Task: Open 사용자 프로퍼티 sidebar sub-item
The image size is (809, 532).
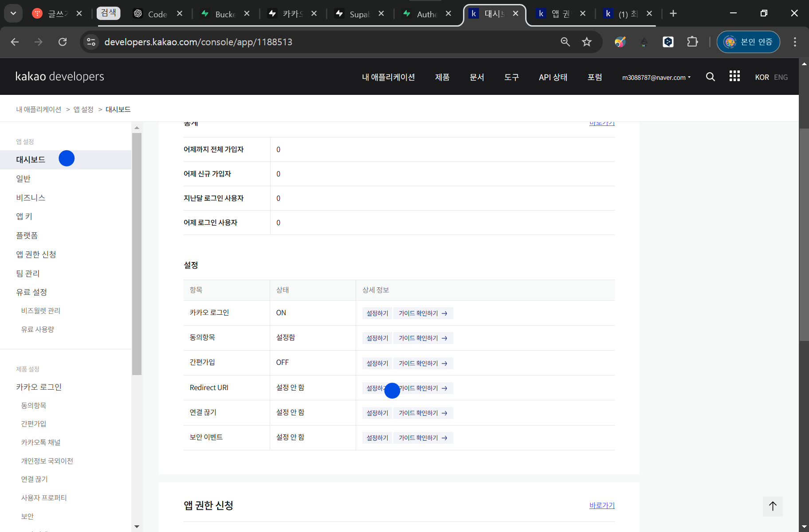Action: pos(44,498)
